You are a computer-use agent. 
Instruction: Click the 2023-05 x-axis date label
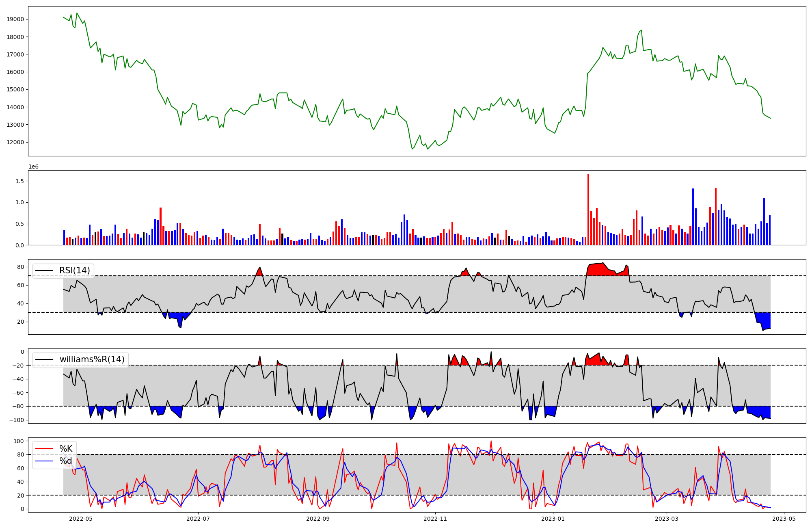tap(784, 519)
